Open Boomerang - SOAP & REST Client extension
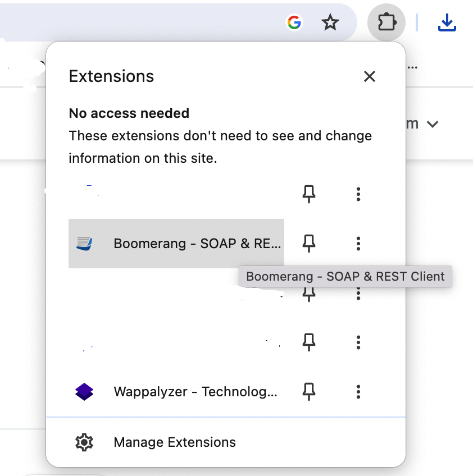473x476 pixels. point(176,244)
